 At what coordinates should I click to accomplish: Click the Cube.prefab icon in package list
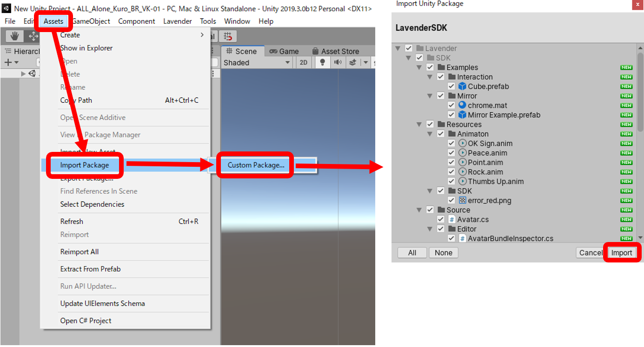pyautogui.click(x=462, y=86)
